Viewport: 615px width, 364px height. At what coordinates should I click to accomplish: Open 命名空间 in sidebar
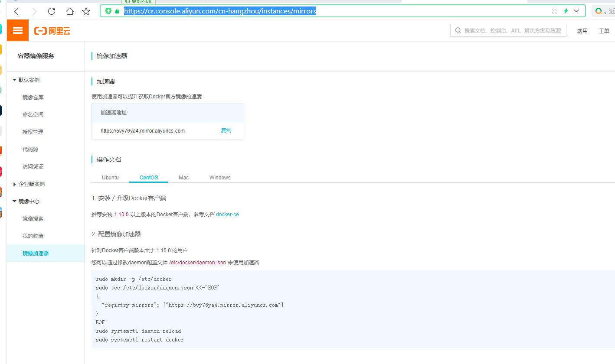33,115
